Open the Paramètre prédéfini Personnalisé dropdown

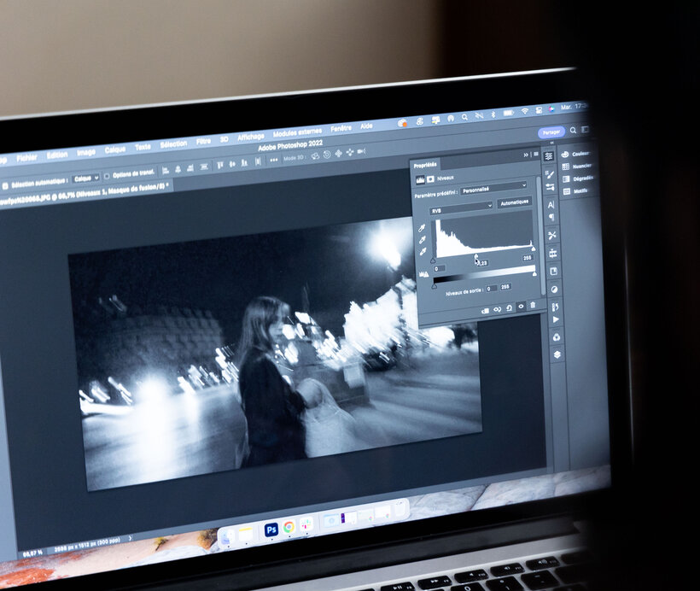coord(493,188)
